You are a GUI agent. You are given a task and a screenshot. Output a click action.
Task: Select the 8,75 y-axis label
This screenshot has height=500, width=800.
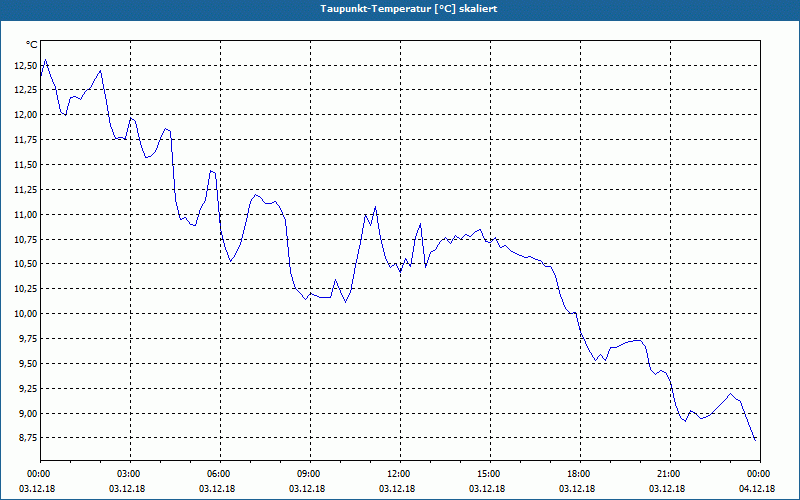(28, 438)
